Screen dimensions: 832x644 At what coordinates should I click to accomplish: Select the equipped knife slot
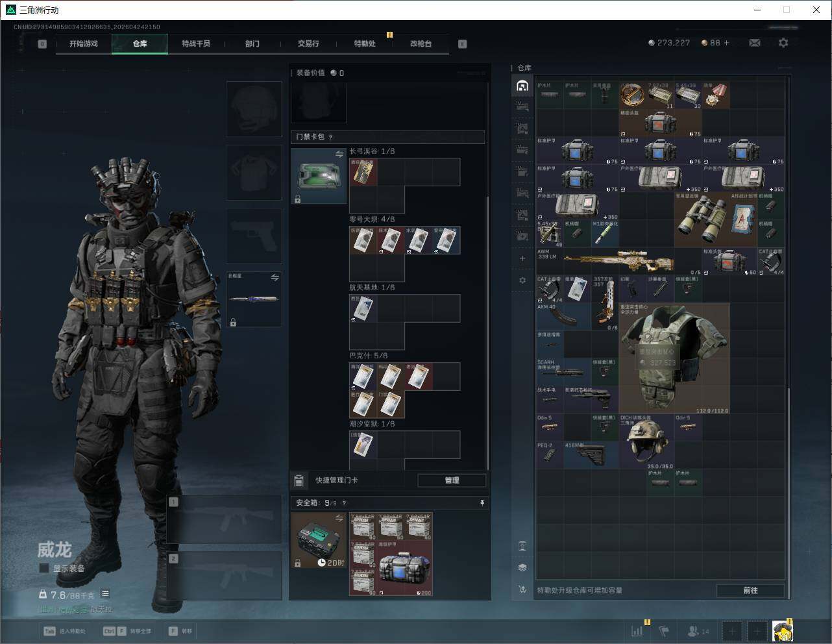click(x=254, y=299)
